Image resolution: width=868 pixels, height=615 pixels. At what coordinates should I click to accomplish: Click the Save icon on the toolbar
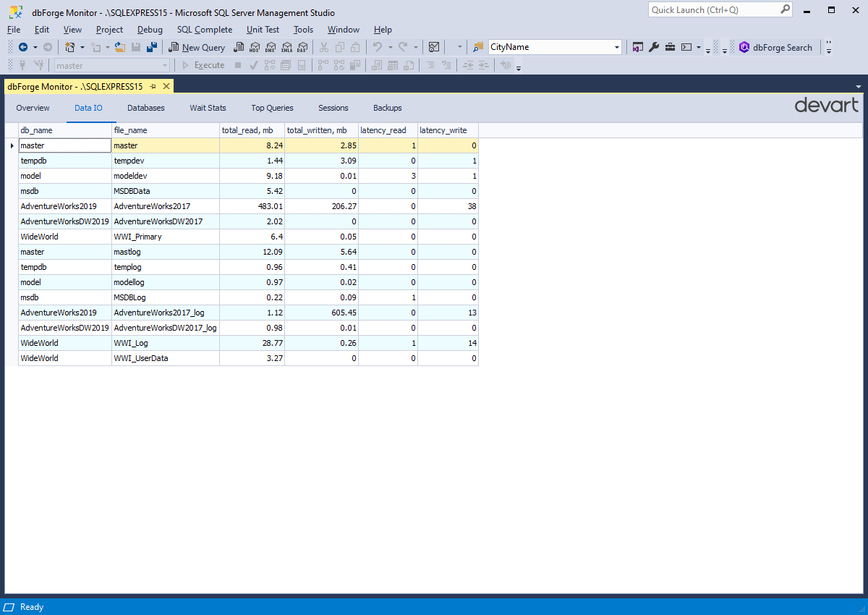pos(135,47)
